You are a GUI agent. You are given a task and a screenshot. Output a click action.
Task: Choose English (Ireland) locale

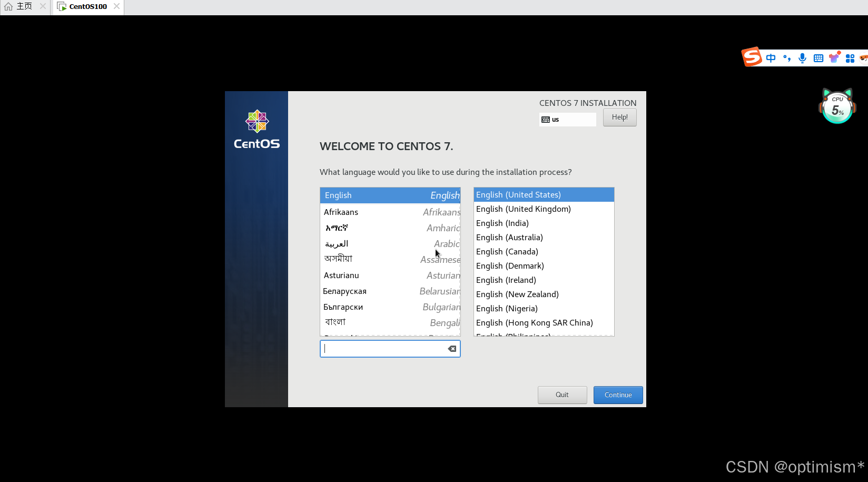544,280
